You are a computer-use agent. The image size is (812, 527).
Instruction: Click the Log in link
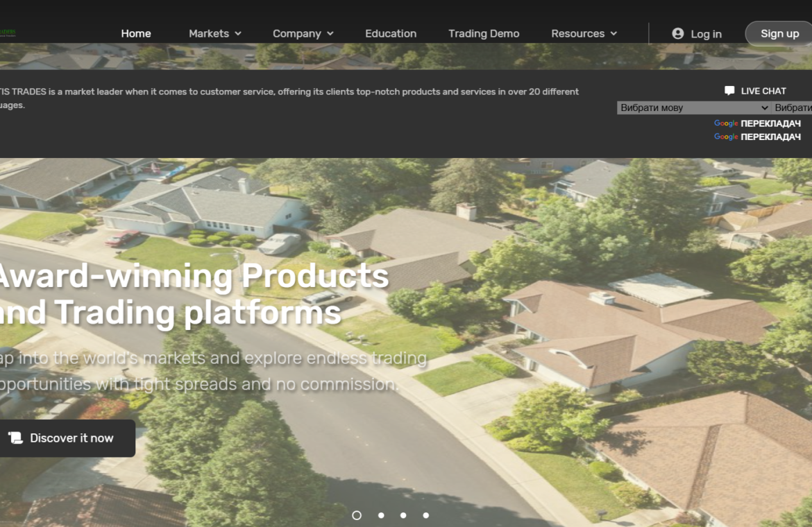pyautogui.click(x=706, y=34)
